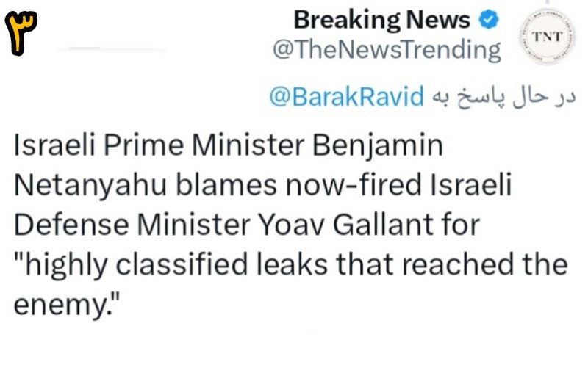Viewport: 588px width, 373px height.
Task: Click the blue verified checkmark badge
Action: point(489,20)
